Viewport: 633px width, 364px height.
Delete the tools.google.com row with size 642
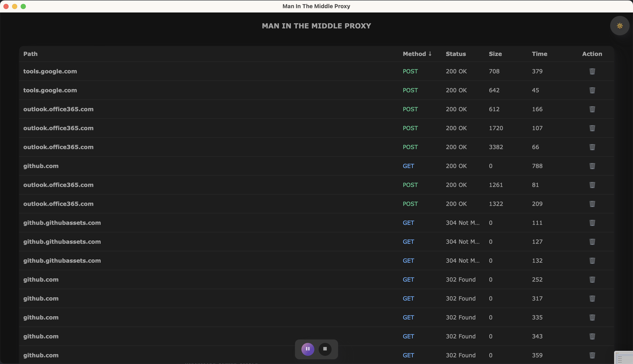tap(592, 90)
